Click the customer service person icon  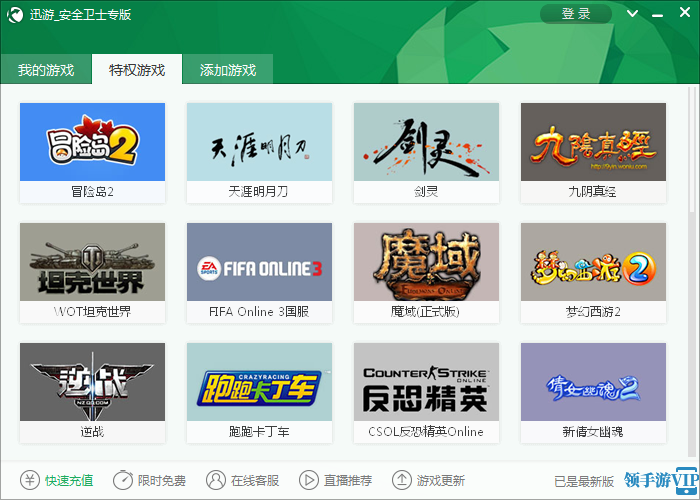[216, 480]
